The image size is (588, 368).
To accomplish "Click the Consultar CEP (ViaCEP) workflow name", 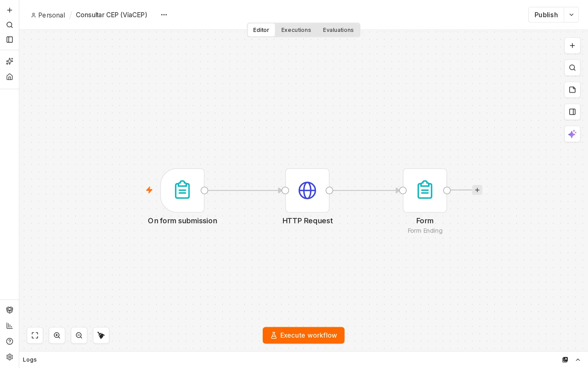I will click(x=111, y=15).
